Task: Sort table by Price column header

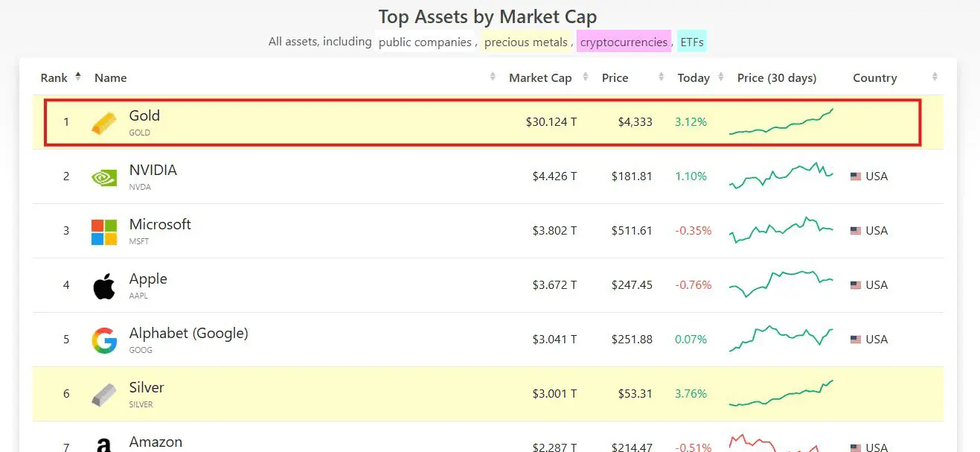Action: coord(615,78)
